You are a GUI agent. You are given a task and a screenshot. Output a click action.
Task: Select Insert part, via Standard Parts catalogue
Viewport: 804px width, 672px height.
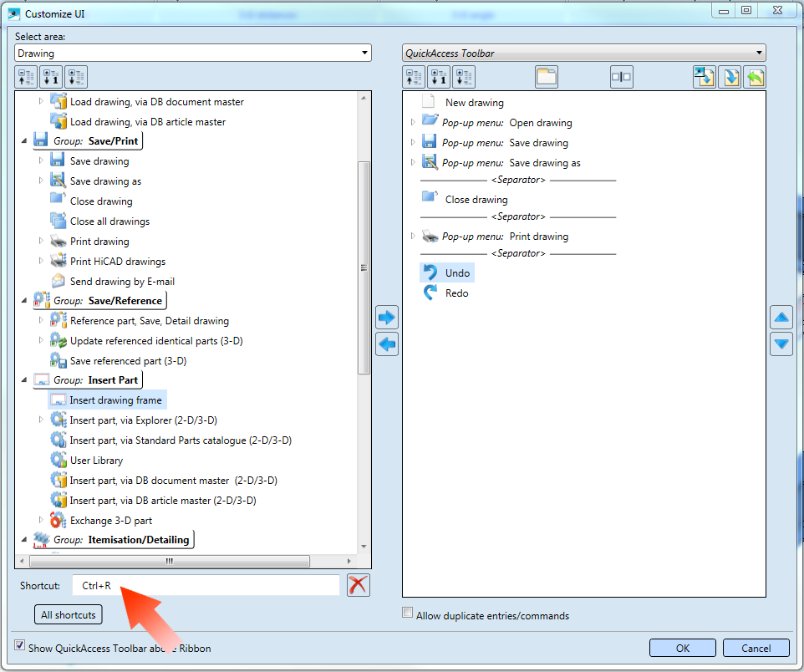tap(181, 440)
